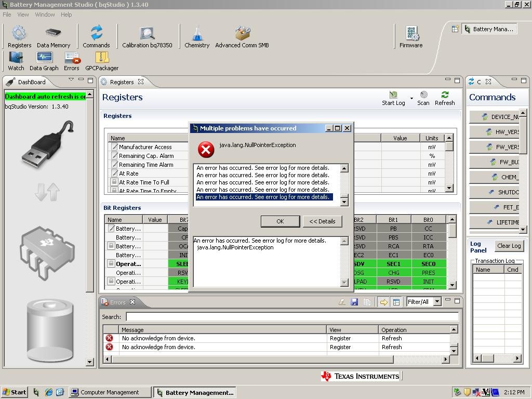The image size is (532, 399).
Task: Open the Start Log dropdown arrow
Action: pos(411,98)
